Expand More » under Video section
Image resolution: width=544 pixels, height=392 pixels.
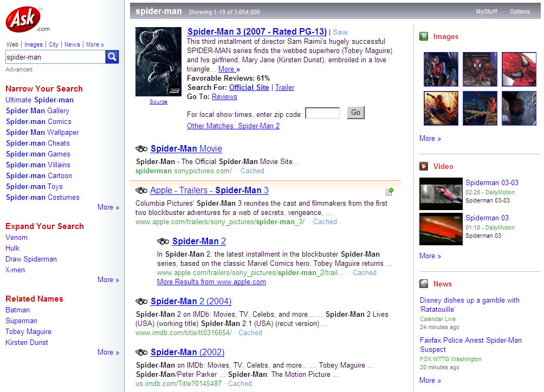[x=430, y=256]
